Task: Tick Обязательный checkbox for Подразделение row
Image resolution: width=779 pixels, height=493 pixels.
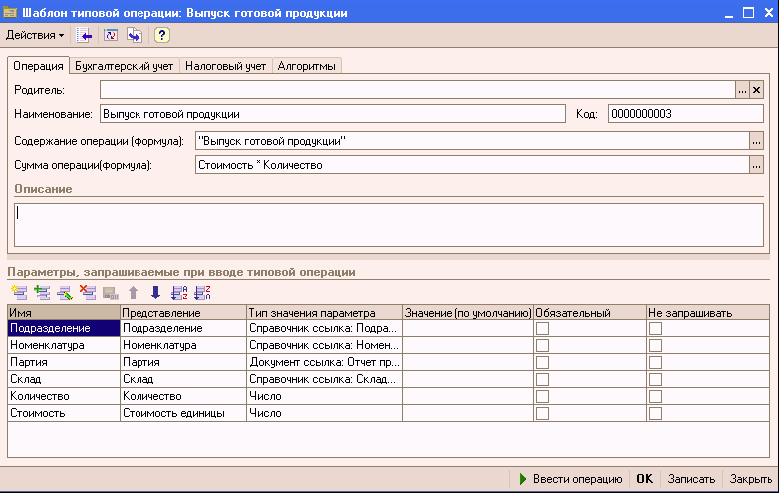Action: click(542, 328)
